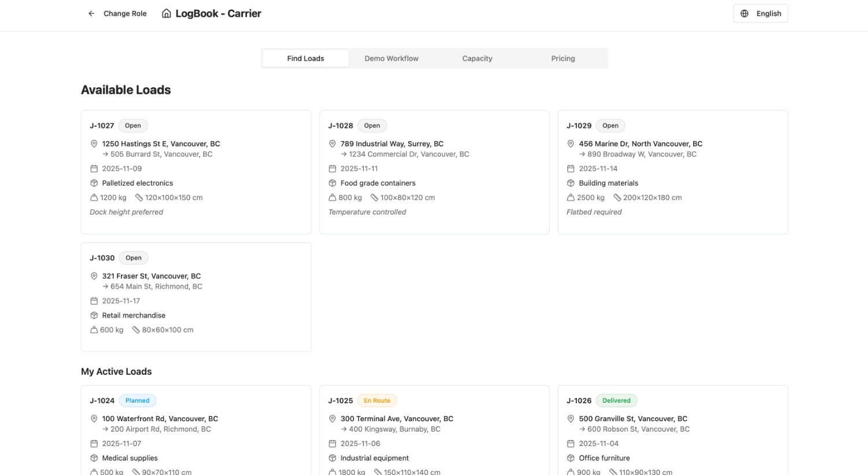Click the Flatbed required note
This screenshot has width=868, height=475.
coord(594,212)
